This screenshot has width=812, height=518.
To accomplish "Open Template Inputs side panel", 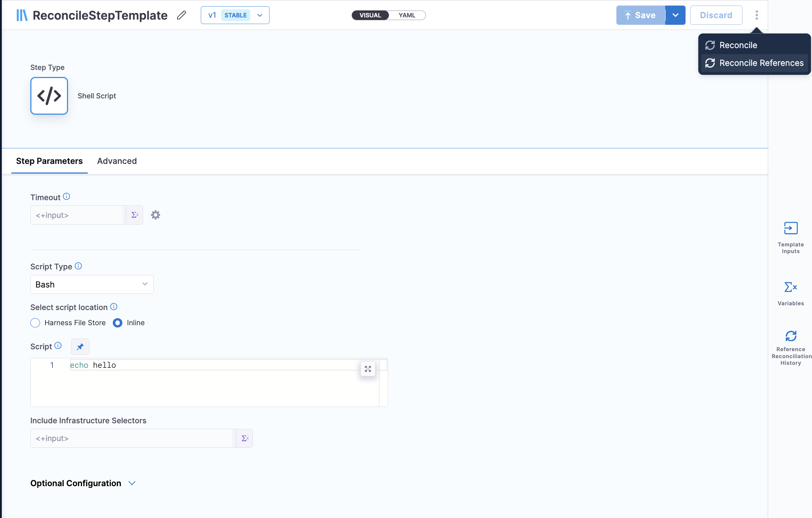I will [791, 237].
